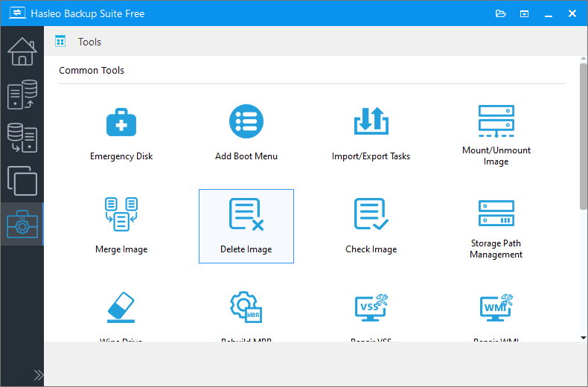Launch the Repair WMI tool
The image size is (588, 387).
496,307
